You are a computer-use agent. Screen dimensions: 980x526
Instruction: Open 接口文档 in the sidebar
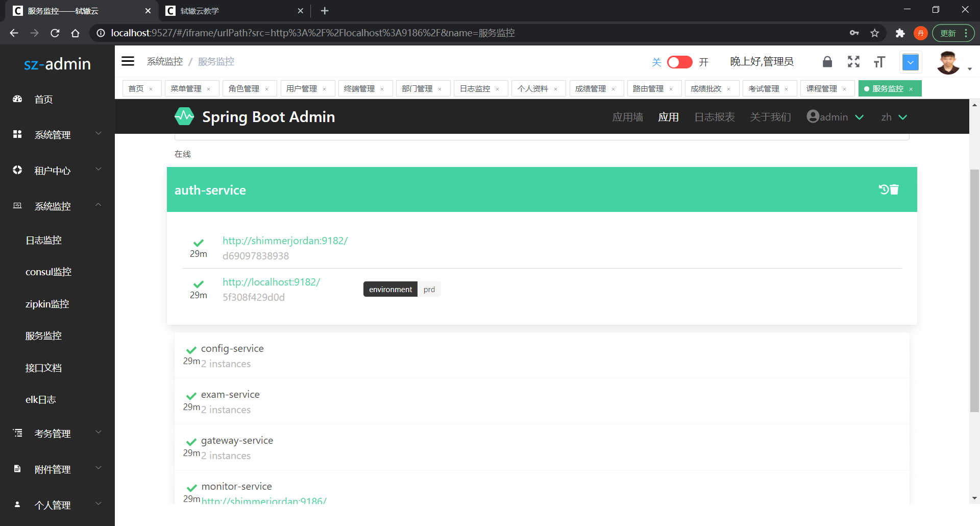(43, 368)
